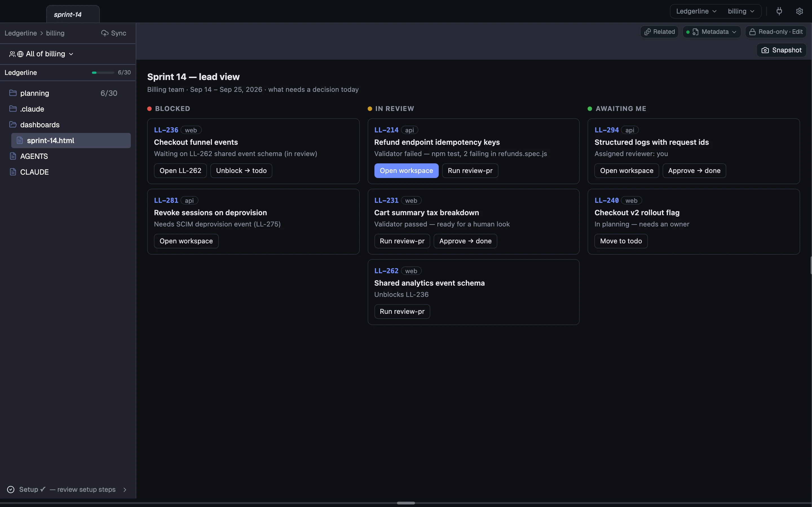This screenshot has height=507, width=812.
Task: Toggle Read-only · Edit mode
Action: (776, 32)
